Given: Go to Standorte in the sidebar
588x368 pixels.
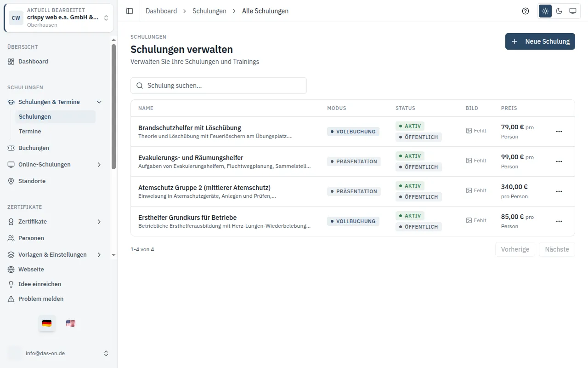Looking at the screenshot, I should click(x=55, y=181).
